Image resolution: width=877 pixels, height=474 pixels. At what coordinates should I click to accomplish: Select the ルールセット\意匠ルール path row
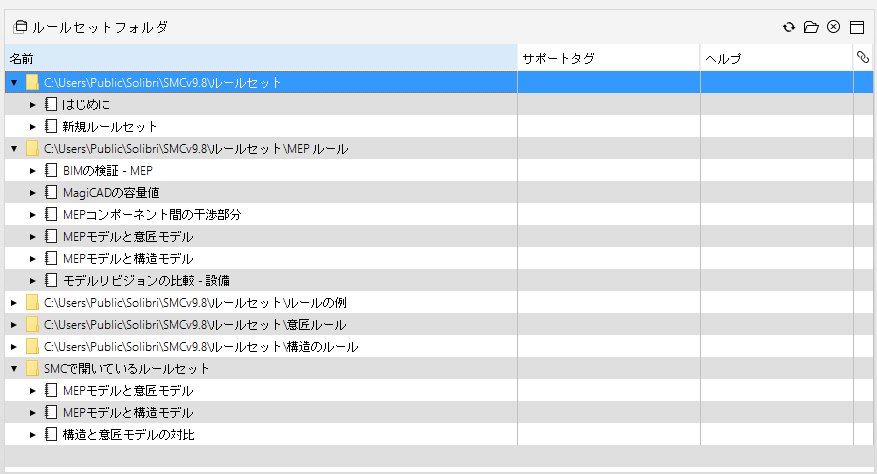[439, 325]
